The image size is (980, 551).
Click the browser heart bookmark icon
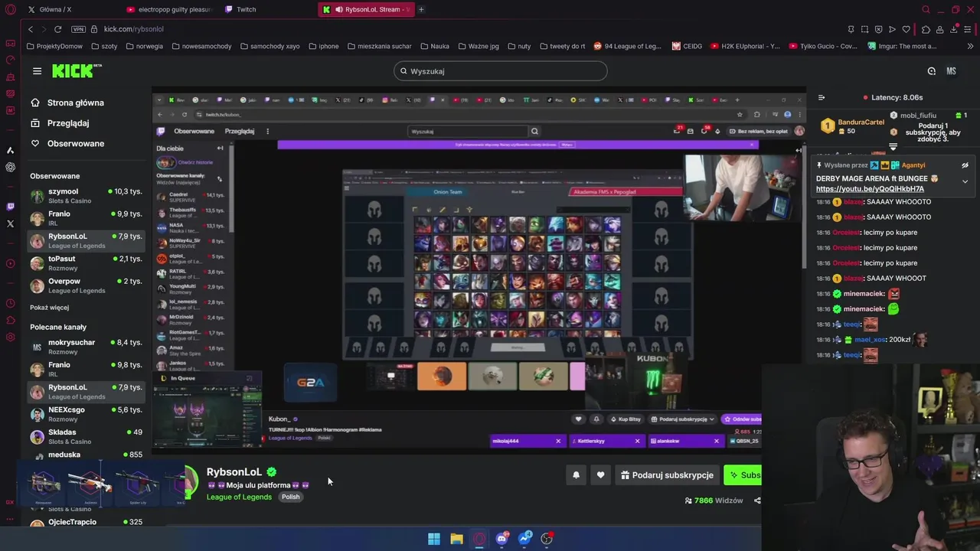coord(906,29)
